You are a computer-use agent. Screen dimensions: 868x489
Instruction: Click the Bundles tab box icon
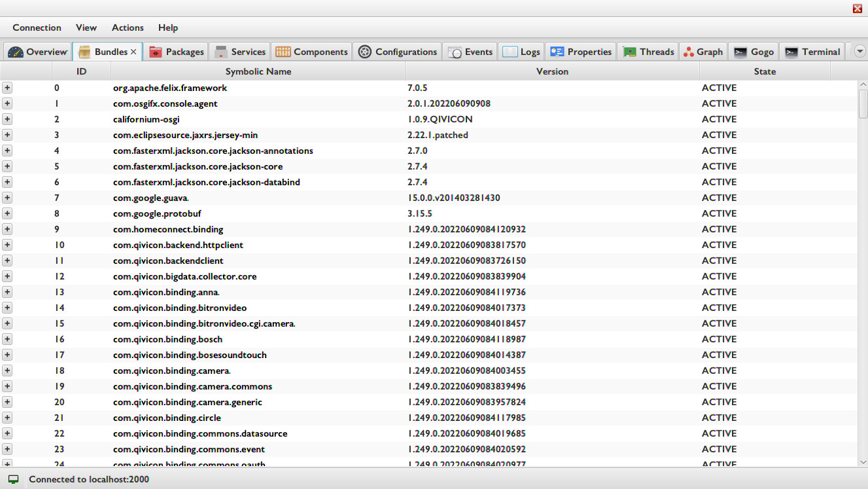84,52
